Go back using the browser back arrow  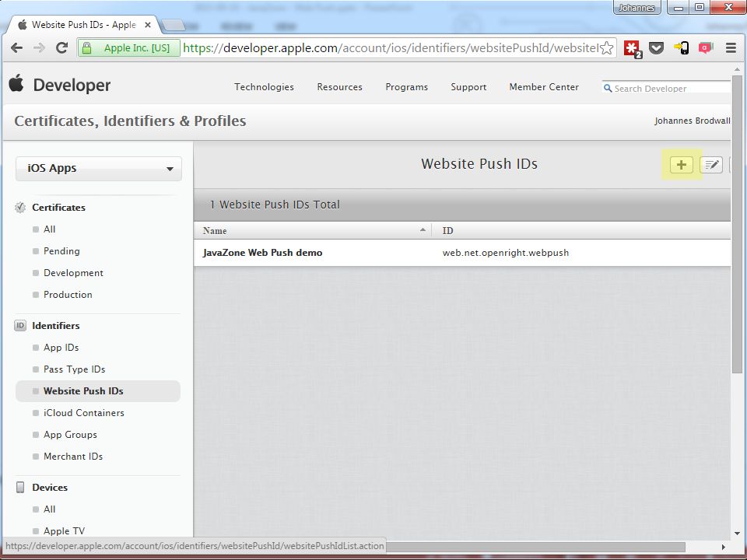coord(16,47)
